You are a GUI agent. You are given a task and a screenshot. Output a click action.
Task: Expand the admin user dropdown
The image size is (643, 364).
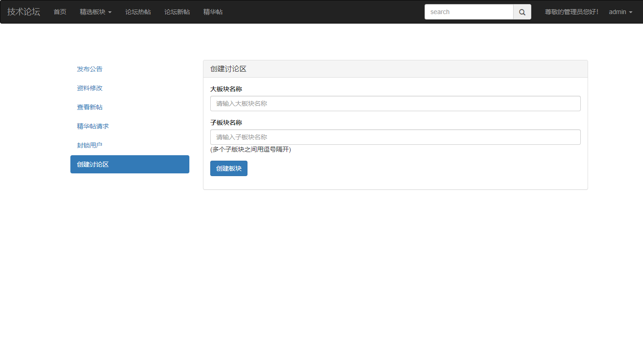click(x=620, y=12)
